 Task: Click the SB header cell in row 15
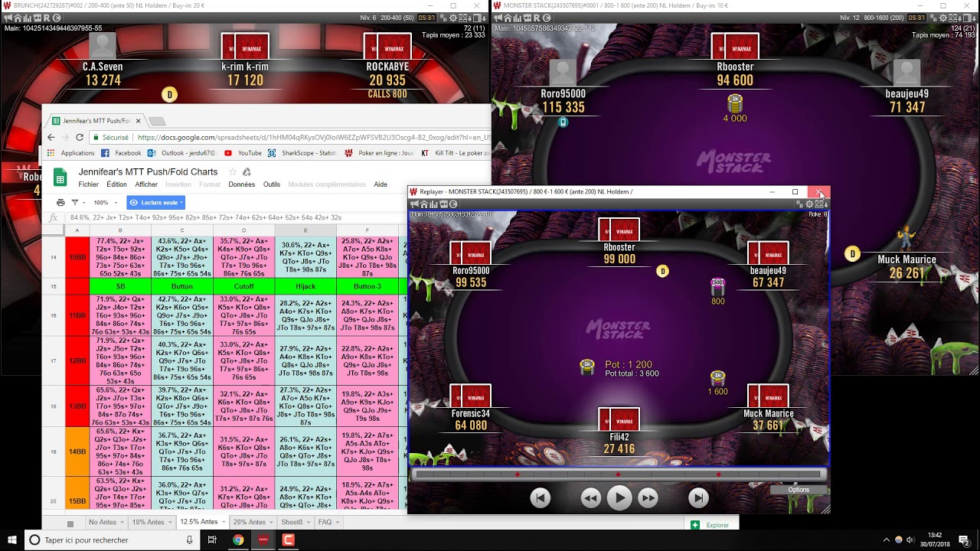click(x=120, y=286)
